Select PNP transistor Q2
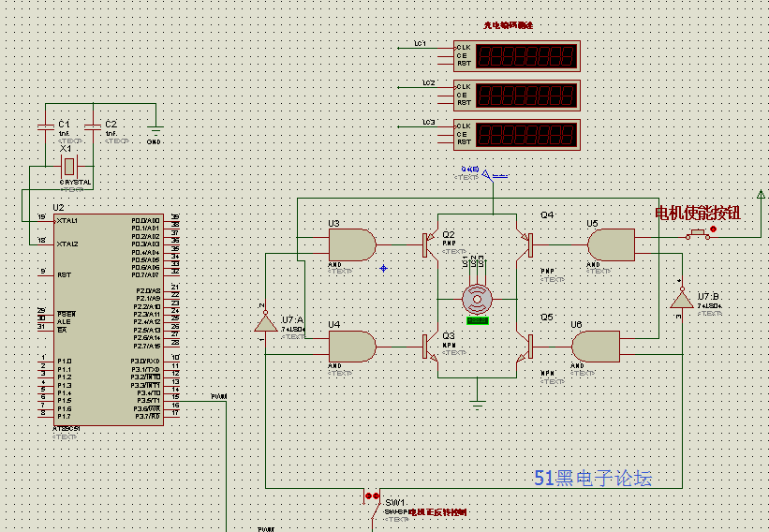Screen dimensions: 769x532 430,244
